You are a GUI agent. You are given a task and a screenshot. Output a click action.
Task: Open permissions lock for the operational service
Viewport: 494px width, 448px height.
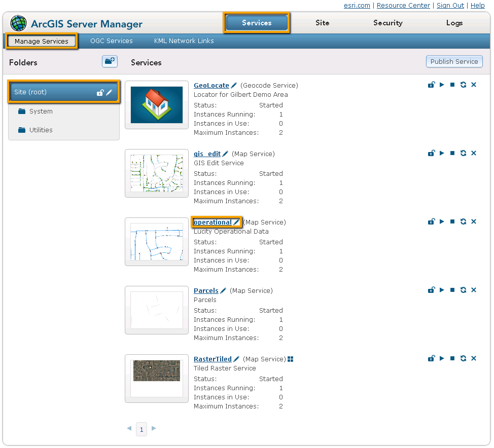[432, 221]
